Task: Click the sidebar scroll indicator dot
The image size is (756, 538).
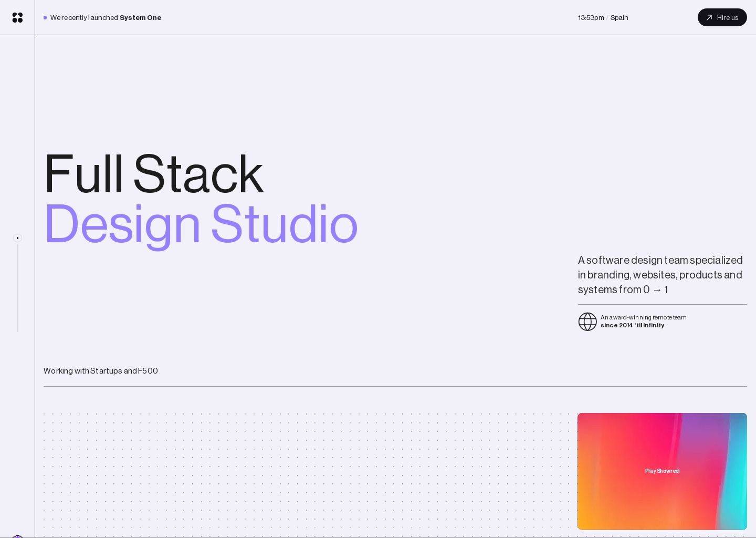Action: (17, 238)
